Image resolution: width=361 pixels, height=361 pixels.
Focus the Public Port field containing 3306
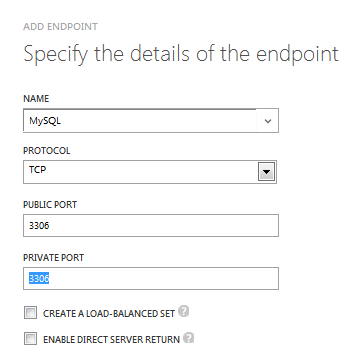pos(151,226)
